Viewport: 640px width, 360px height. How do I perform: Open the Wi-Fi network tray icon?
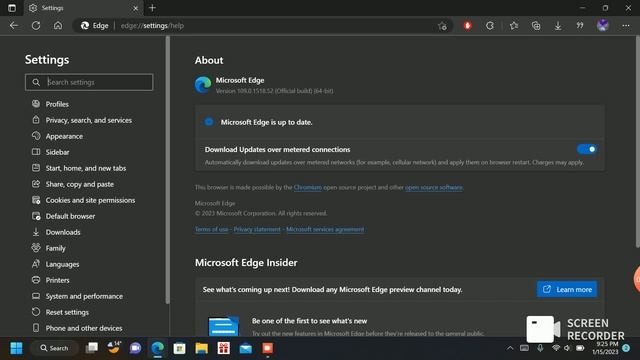click(556, 348)
